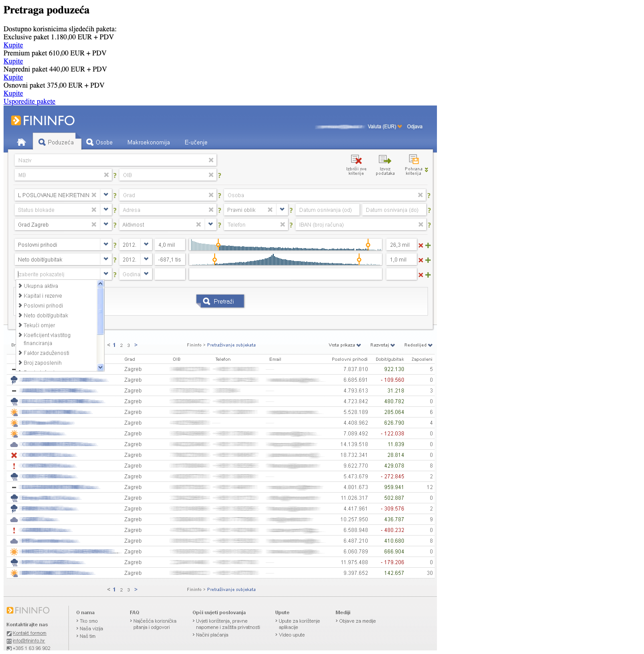Open the Usporedite pakete link
This screenshot has width=644, height=654.
[x=30, y=101]
